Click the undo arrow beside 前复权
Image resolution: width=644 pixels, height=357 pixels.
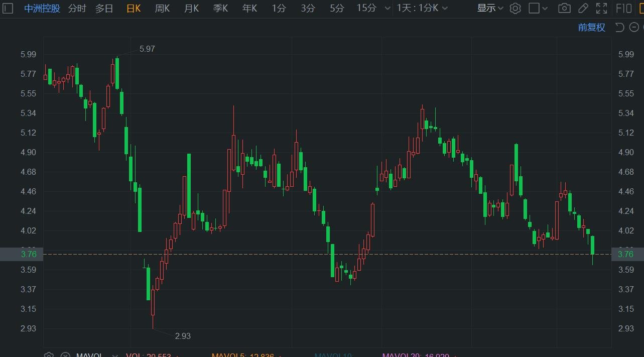pyautogui.click(x=619, y=27)
